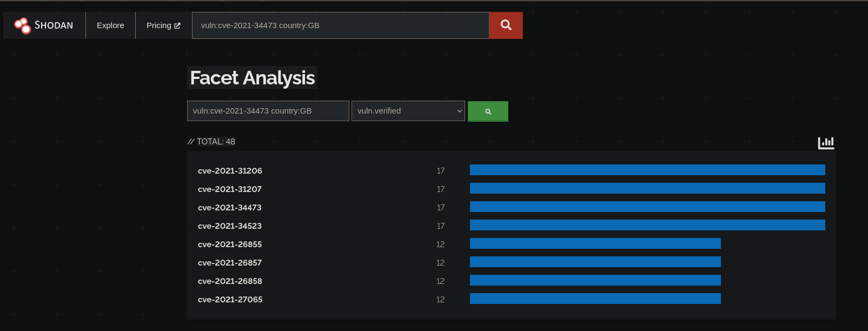Focus the Facet Analysis query input
Viewport: 868px width, 331px height.
(x=268, y=111)
